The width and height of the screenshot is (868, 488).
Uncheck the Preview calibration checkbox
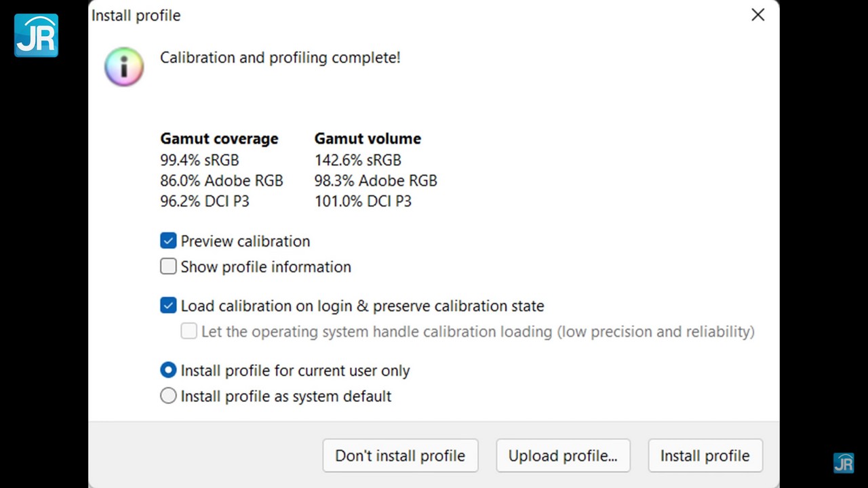pyautogui.click(x=168, y=241)
